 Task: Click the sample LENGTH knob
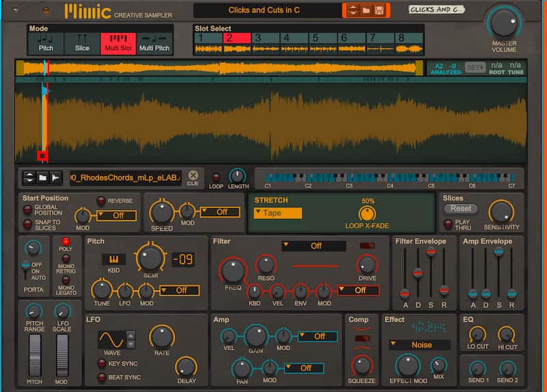pyautogui.click(x=237, y=176)
